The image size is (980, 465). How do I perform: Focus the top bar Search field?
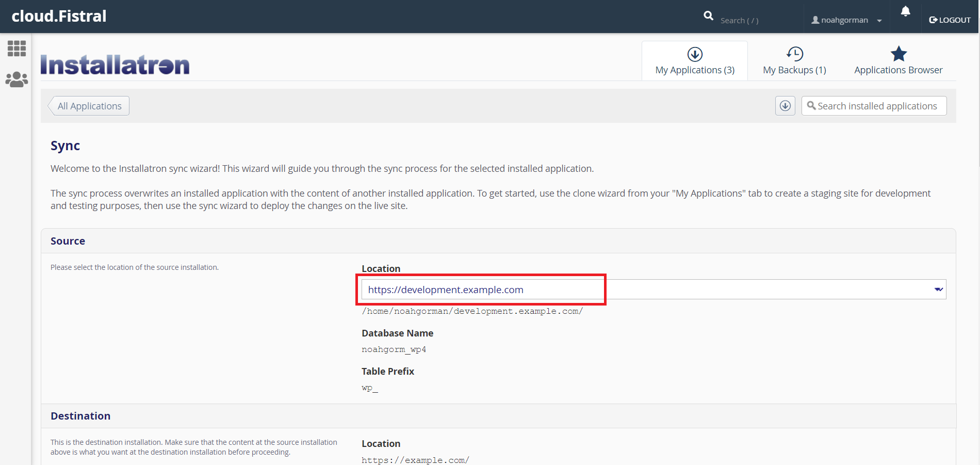tap(756, 21)
